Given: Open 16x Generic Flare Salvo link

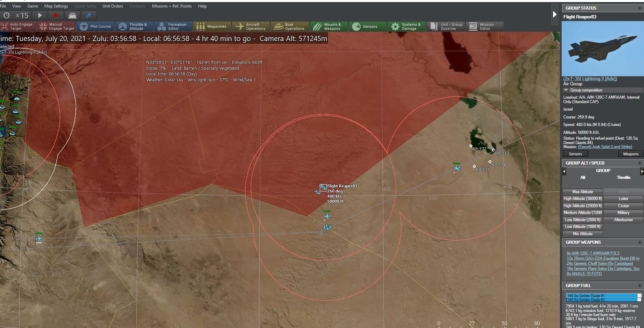Looking at the screenshot, I should 603,269.
